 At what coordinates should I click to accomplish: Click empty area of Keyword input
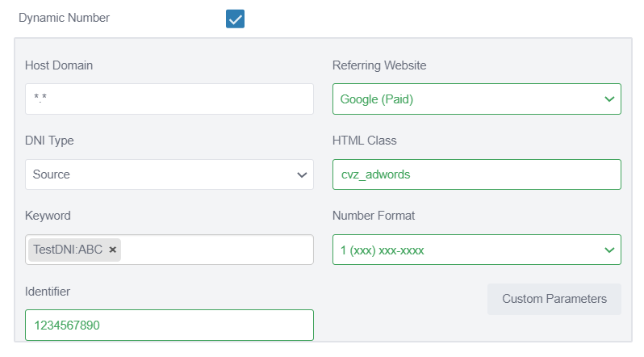[x=218, y=250]
